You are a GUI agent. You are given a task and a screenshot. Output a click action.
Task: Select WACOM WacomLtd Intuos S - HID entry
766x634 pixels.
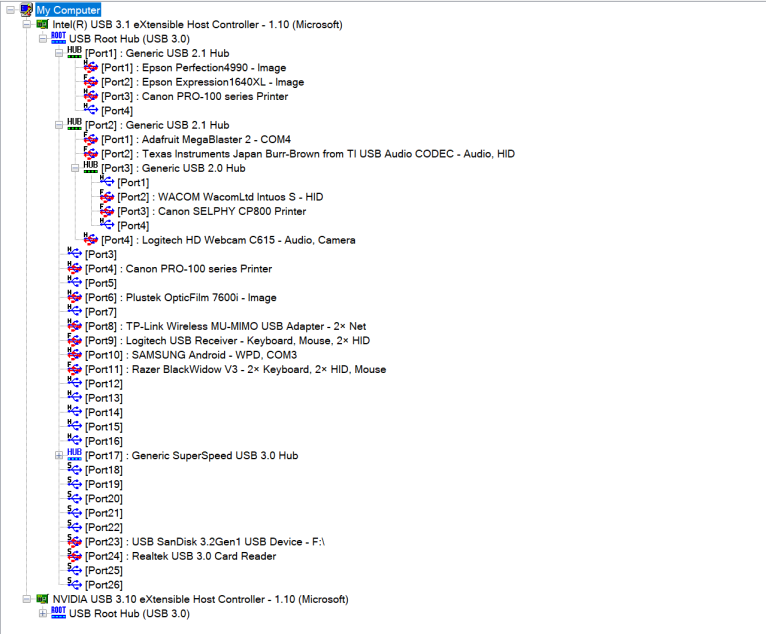pyautogui.click(x=220, y=197)
